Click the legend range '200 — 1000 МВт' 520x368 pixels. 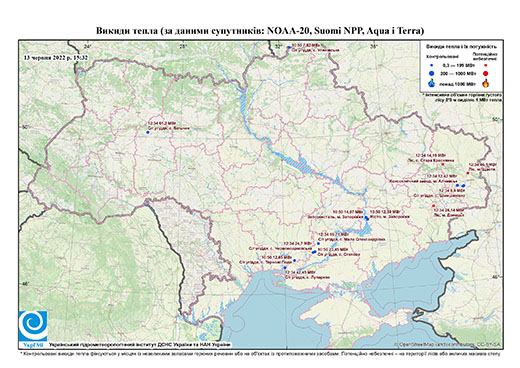[x=458, y=73]
